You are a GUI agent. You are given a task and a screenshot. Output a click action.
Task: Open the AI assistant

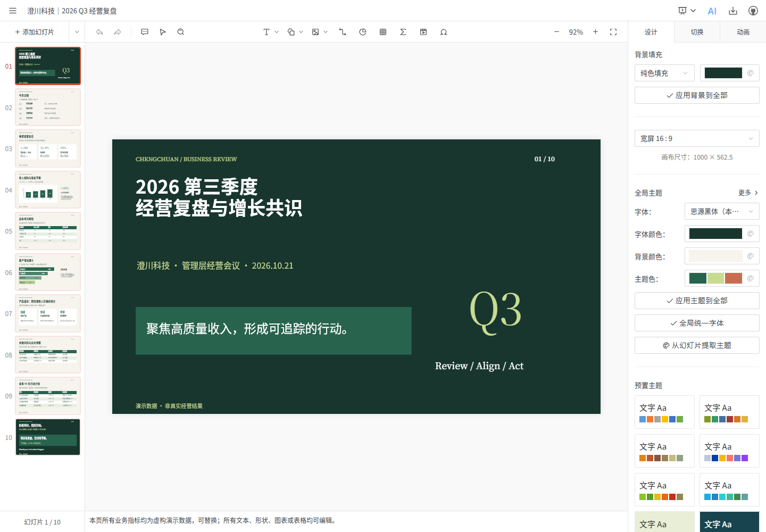coord(712,11)
